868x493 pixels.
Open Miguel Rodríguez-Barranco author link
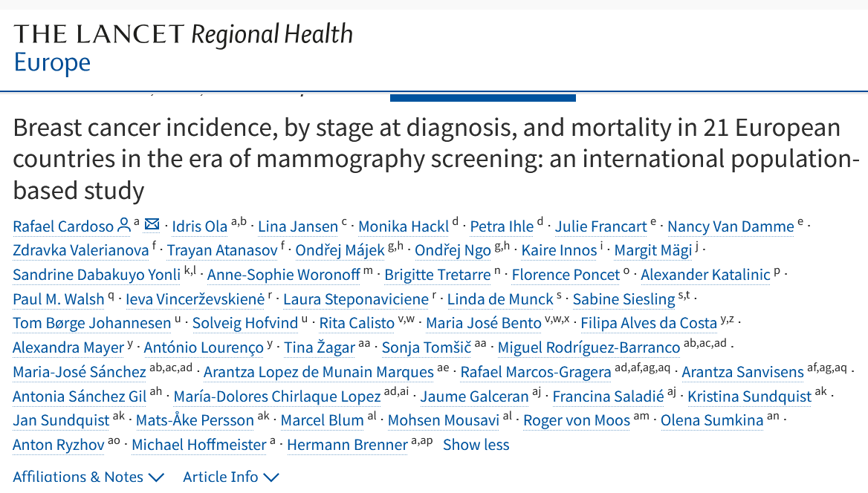[x=589, y=347]
